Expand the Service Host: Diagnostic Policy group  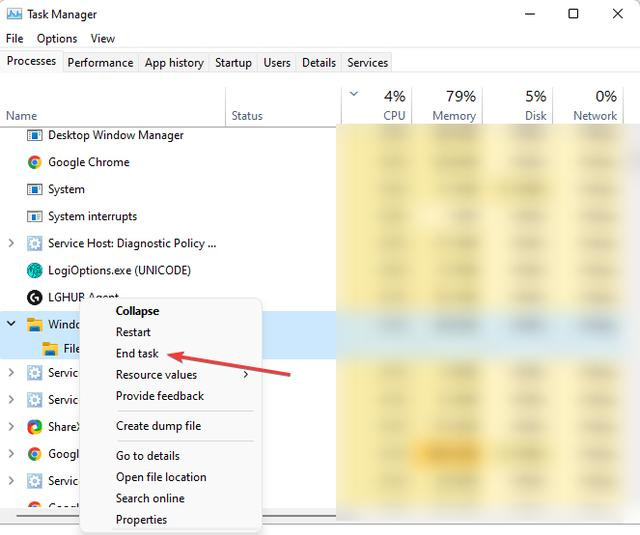[11, 243]
